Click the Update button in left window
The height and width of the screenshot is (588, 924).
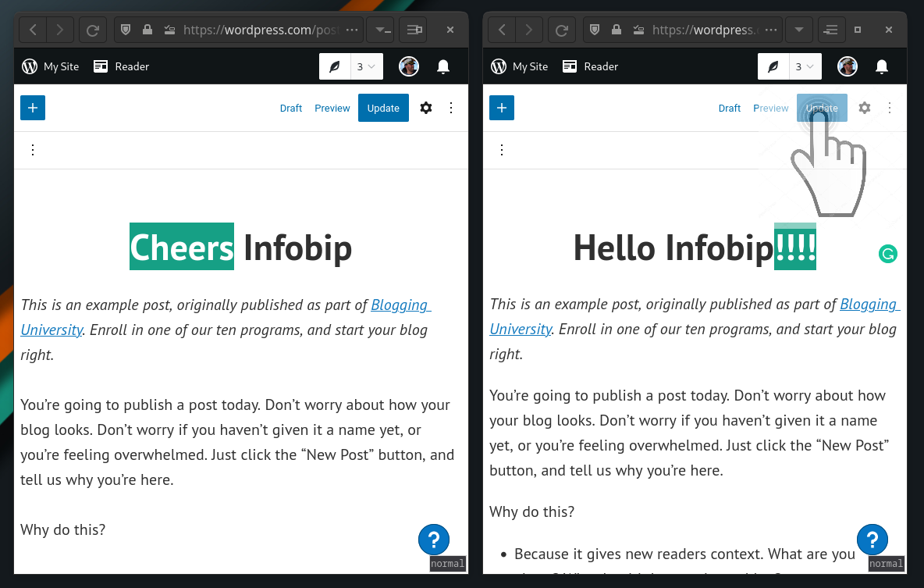384,108
